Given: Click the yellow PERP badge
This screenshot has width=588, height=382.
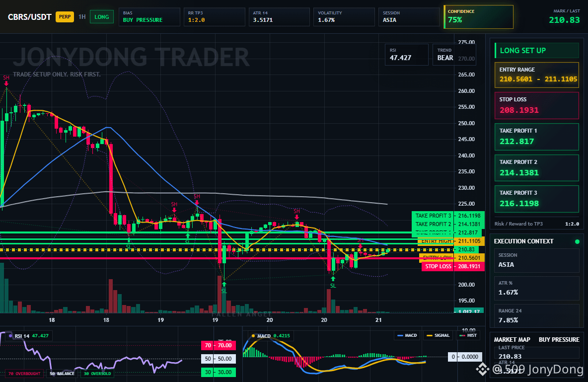Looking at the screenshot, I should tap(65, 17).
